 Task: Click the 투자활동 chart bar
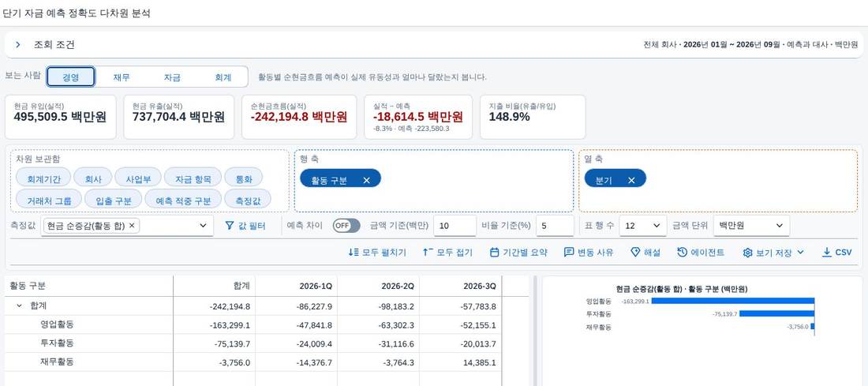tap(777, 313)
